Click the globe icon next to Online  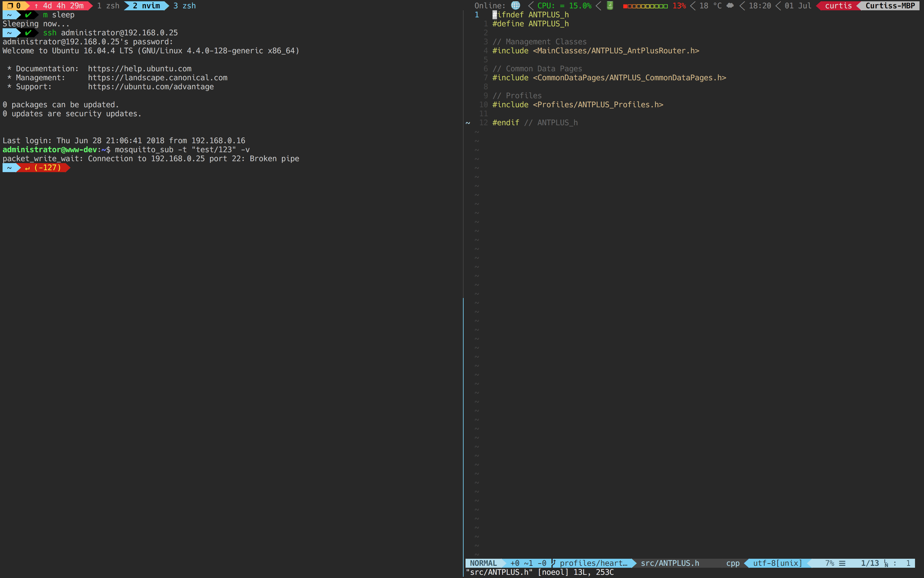pos(516,5)
